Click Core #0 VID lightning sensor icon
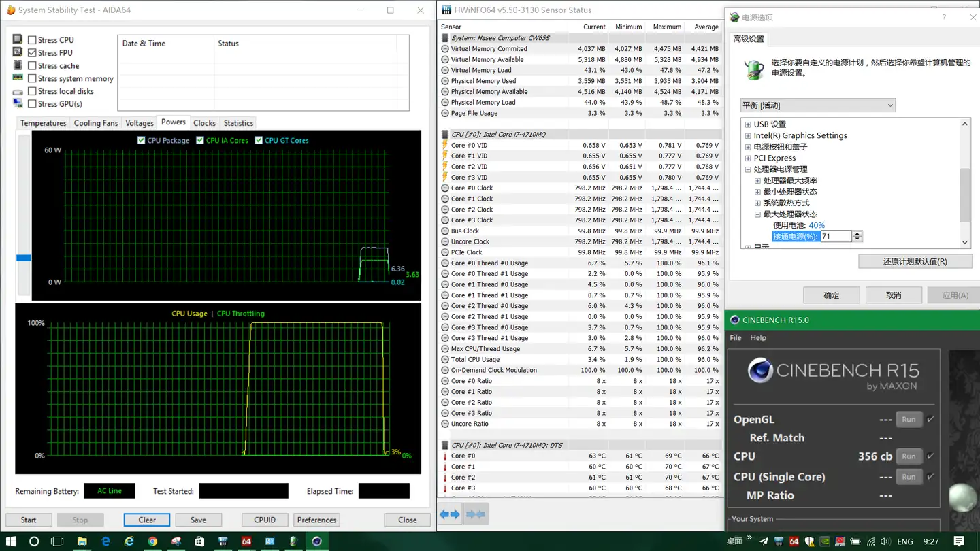Image resolution: width=980 pixels, height=551 pixels. coord(444,145)
